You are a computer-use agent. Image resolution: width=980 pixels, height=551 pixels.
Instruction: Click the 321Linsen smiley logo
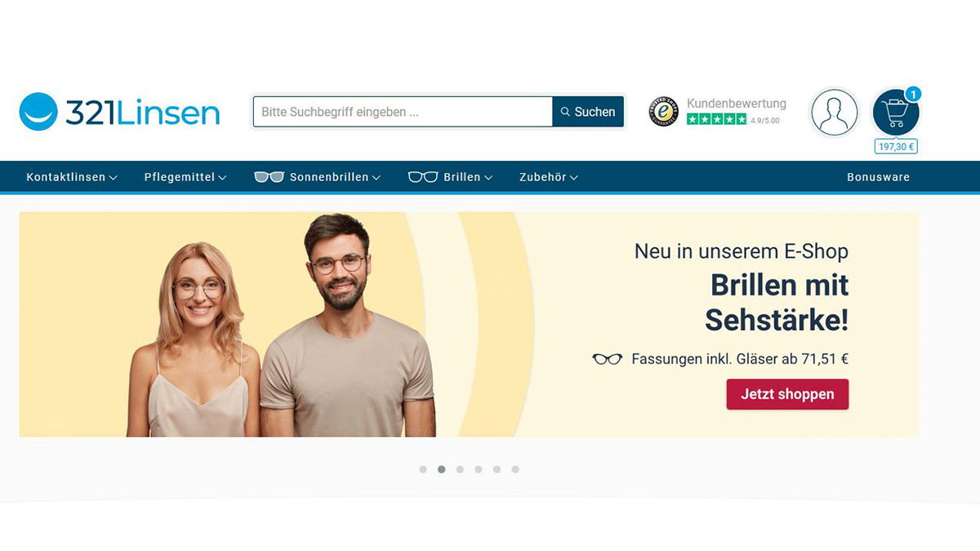pos(38,112)
